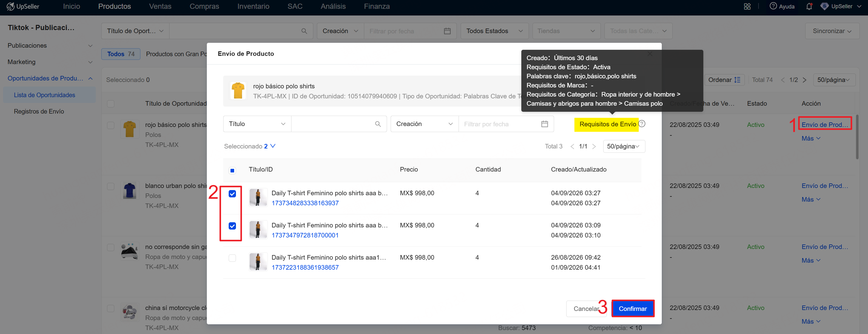
Task: Open the Título dropdown in the modal
Action: (257, 124)
